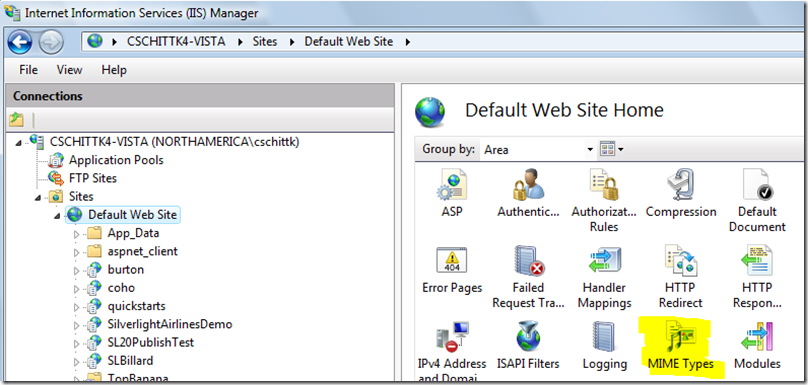Viewport: 808px width, 385px height.
Task: Expand the coho application node
Action: 77,289
